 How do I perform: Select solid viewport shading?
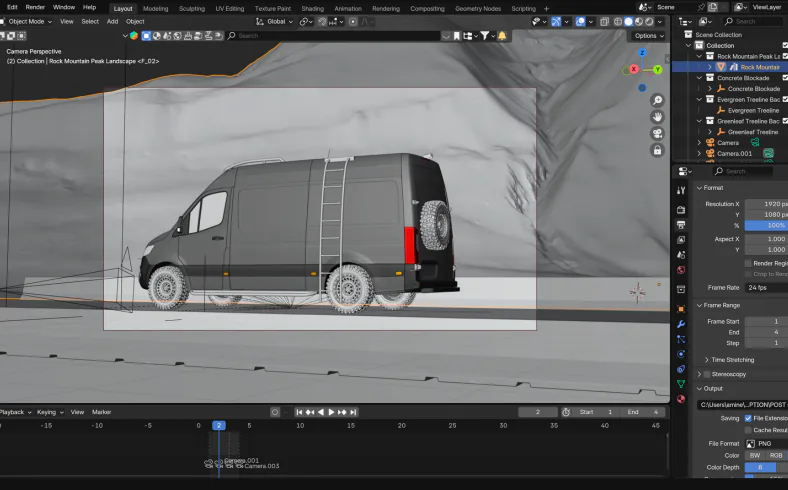click(x=628, y=22)
